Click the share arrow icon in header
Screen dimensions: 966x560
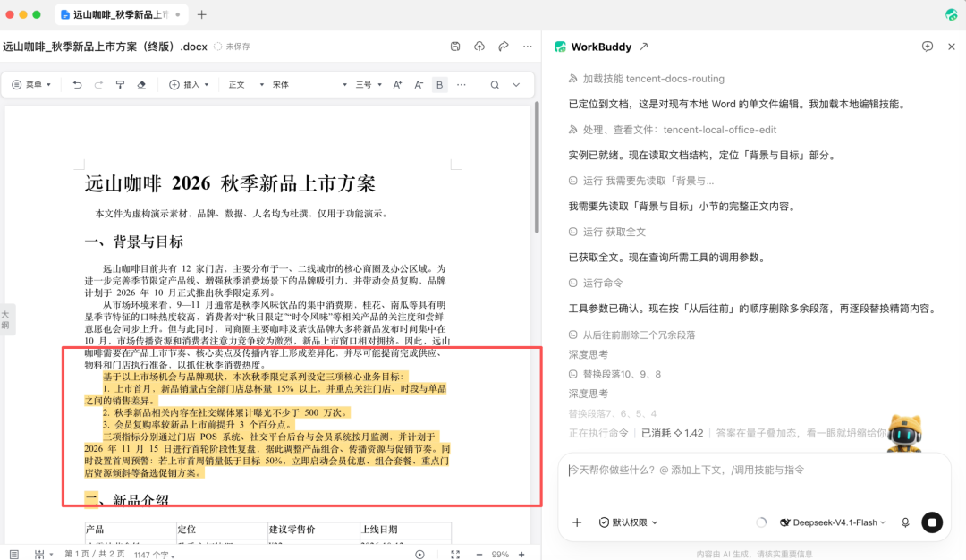click(504, 47)
